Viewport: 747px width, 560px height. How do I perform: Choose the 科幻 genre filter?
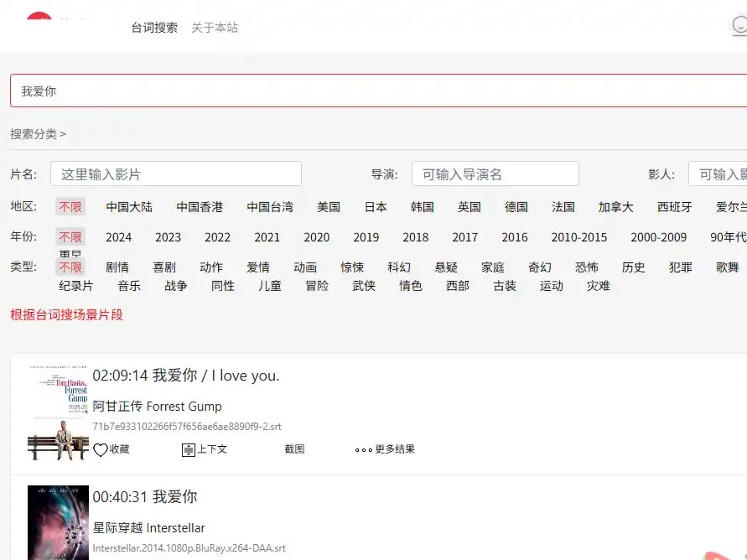(399, 267)
